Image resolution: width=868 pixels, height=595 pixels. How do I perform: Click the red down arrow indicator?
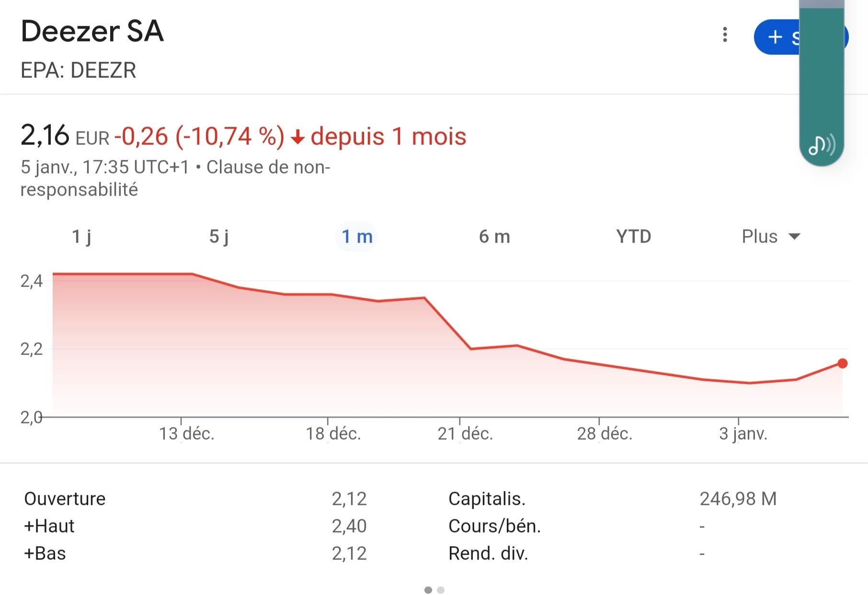click(297, 137)
